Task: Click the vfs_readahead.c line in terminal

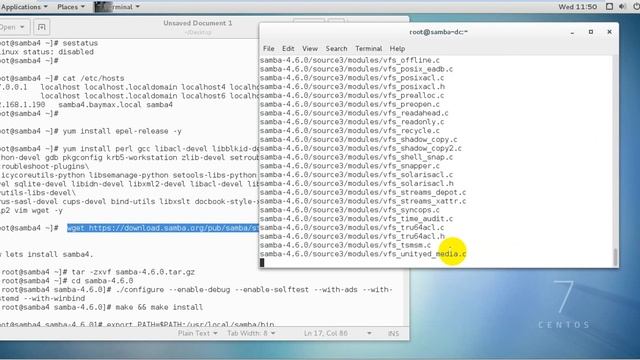Action: (x=354, y=113)
